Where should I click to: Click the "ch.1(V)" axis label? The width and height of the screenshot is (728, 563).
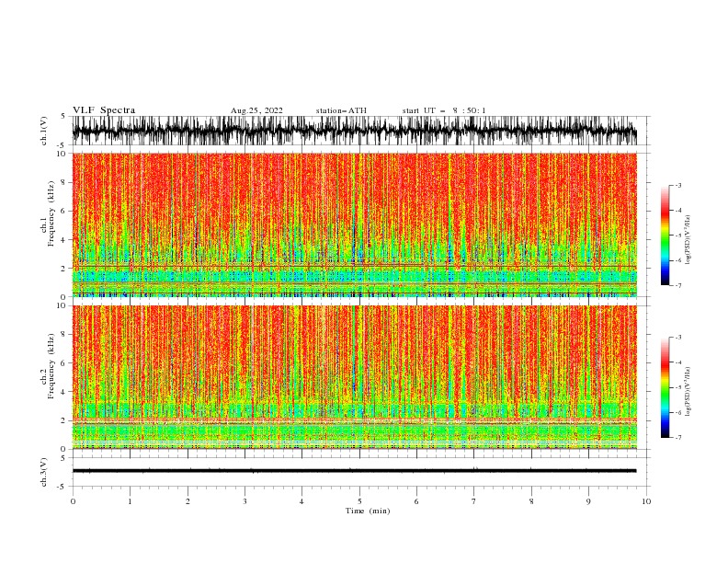tap(44, 131)
